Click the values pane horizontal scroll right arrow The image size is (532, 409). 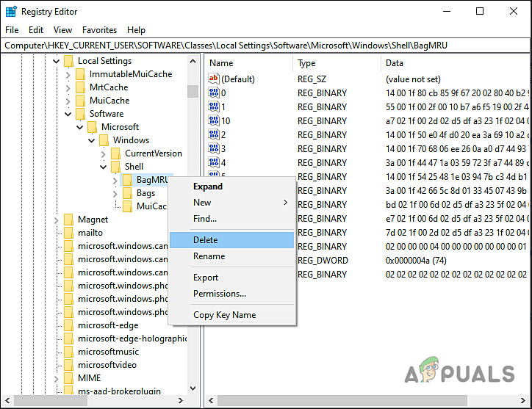[x=523, y=400]
